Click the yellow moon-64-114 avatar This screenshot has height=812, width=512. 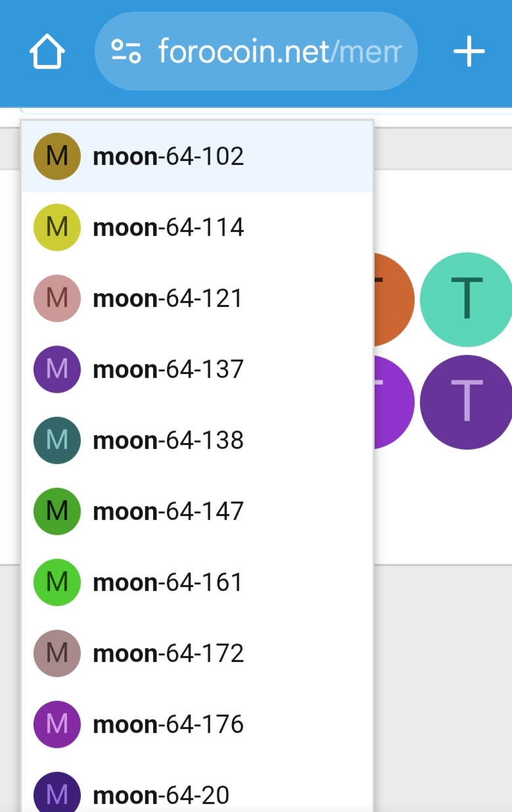(x=57, y=227)
